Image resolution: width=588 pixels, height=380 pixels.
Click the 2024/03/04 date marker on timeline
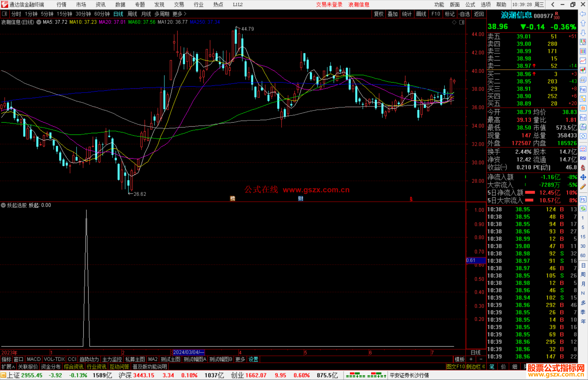click(x=188, y=352)
